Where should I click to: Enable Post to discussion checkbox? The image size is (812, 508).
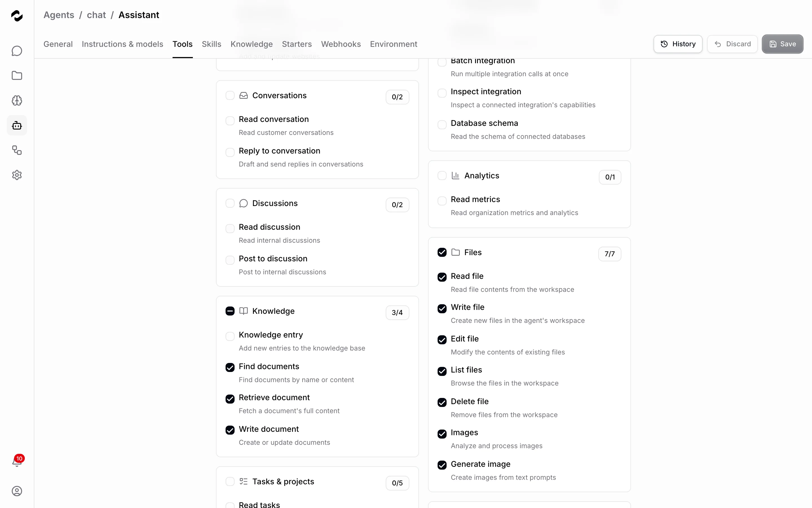coord(230,260)
